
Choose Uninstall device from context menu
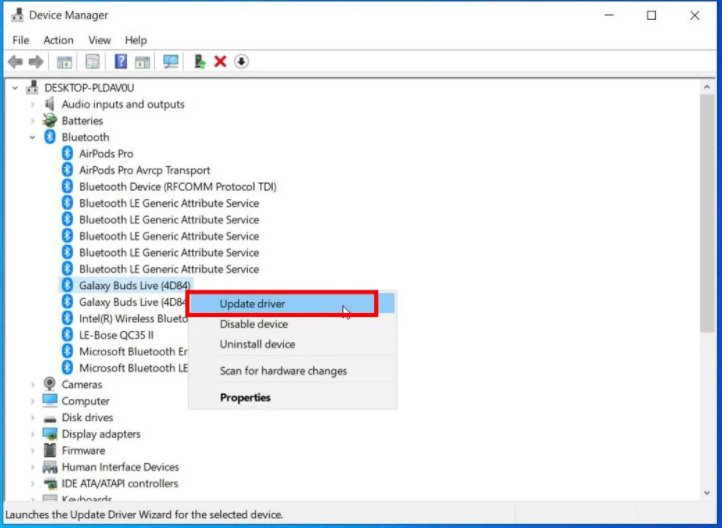pos(257,344)
